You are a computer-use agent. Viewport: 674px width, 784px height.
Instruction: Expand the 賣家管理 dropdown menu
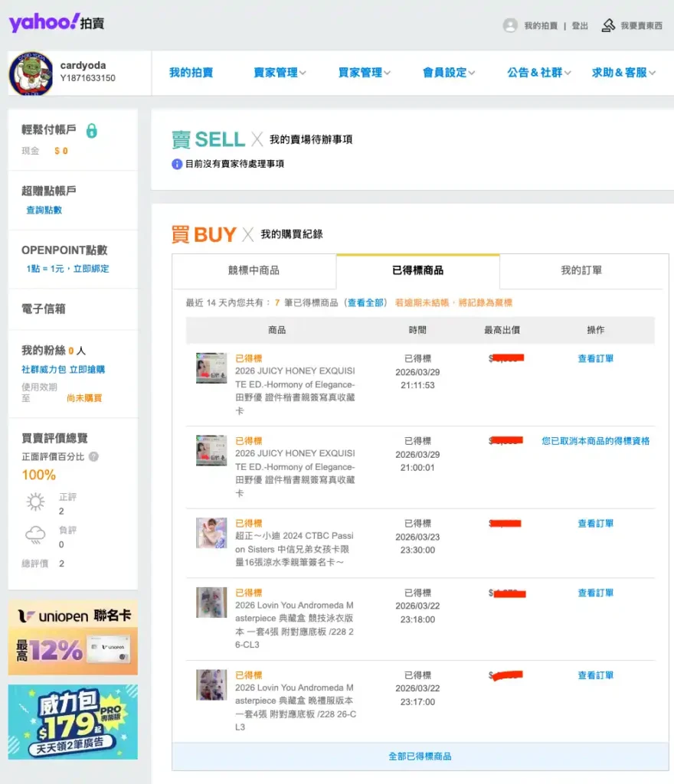pos(280,73)
